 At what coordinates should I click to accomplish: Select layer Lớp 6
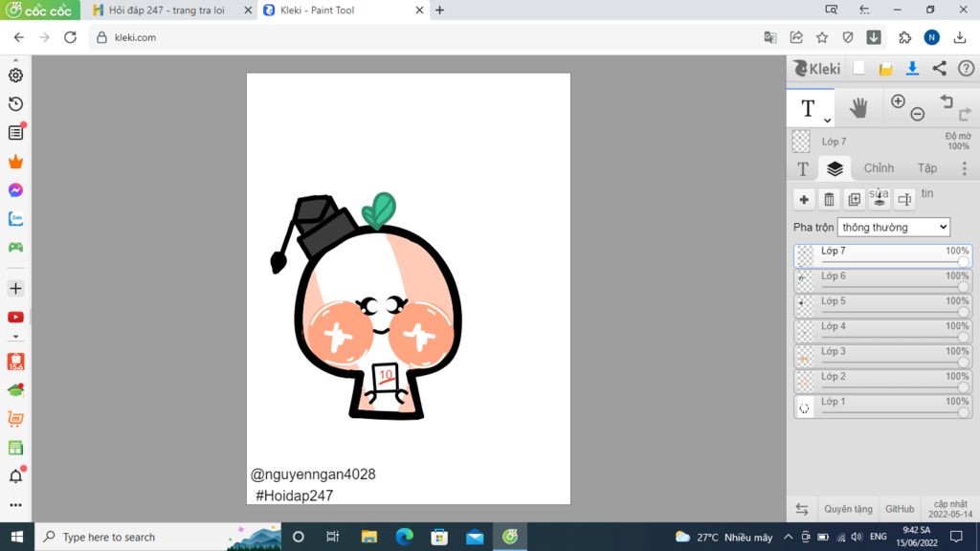(882, 281)
